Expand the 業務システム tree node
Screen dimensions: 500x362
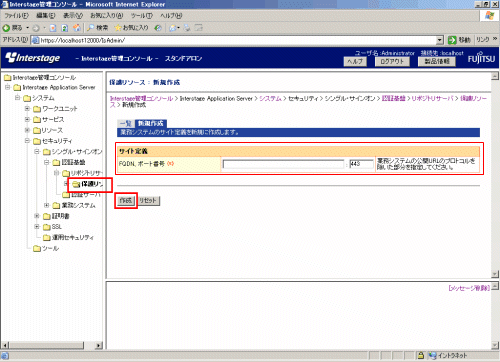pos(47,205)
